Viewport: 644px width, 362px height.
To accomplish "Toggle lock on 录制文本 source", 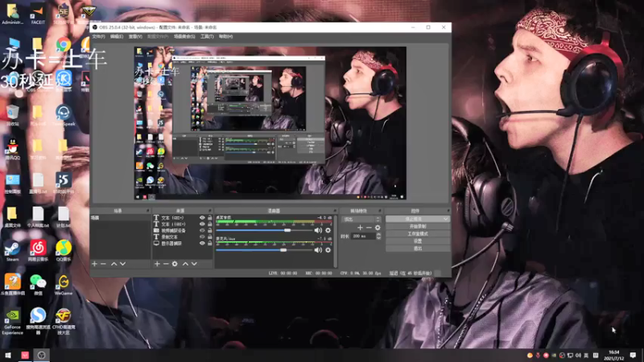I will point(209,237).
